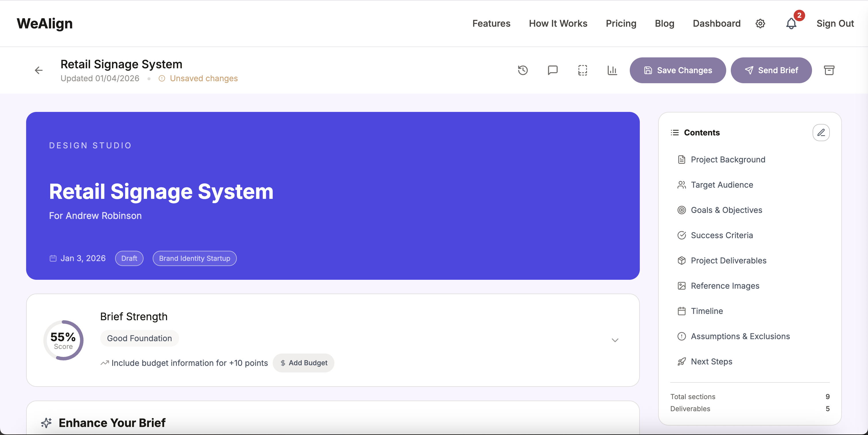Screen dimensions: 868x435
Task: Click the Save Changes button
Action: 678,70
